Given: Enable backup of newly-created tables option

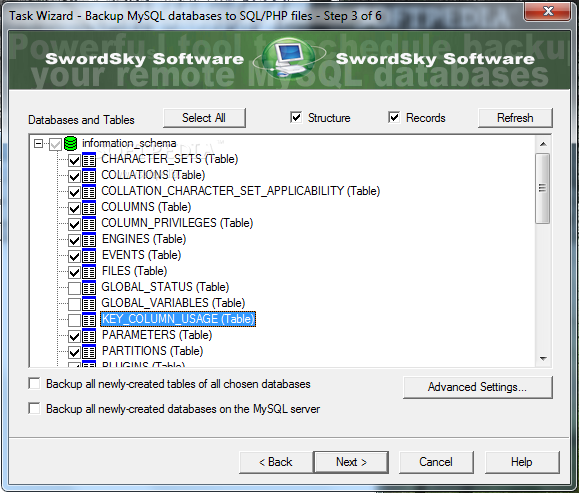Looking at the screenshot, I should point(34,383).
